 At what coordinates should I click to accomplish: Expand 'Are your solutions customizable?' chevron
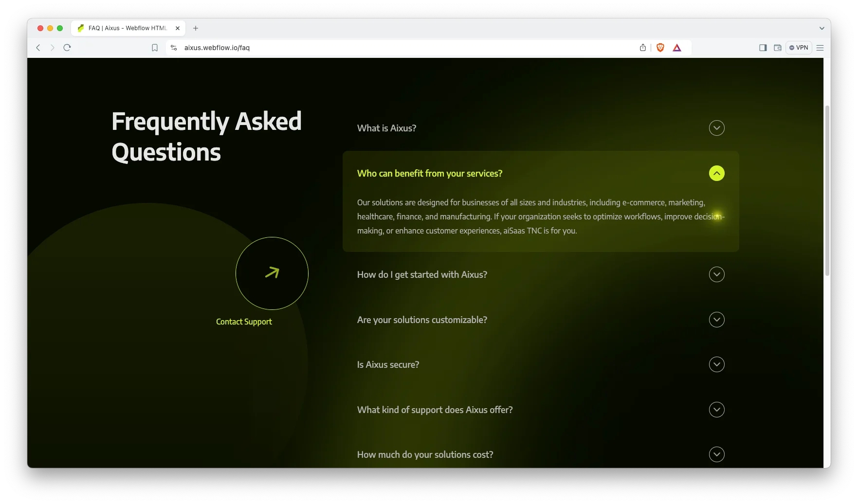point(716,320)
